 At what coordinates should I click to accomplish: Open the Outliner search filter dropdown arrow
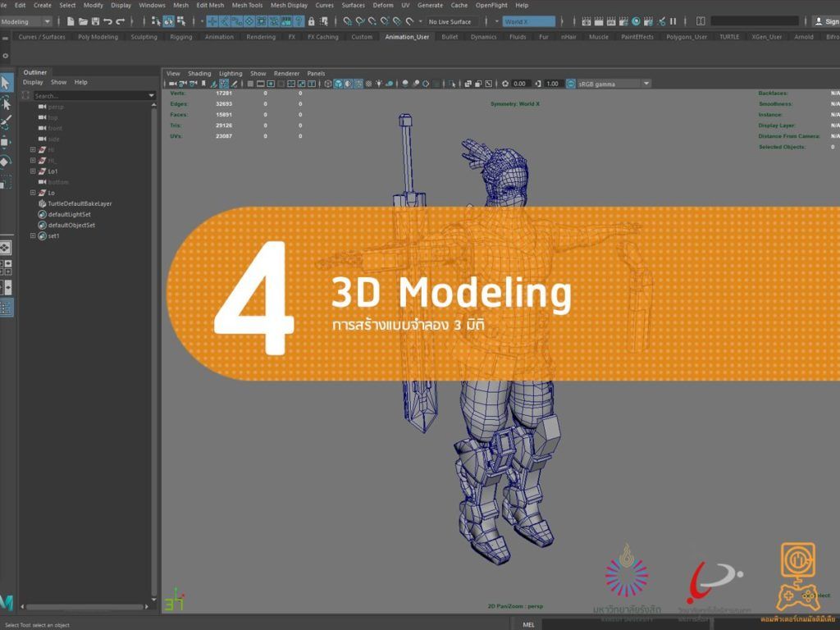coord(151,95)
